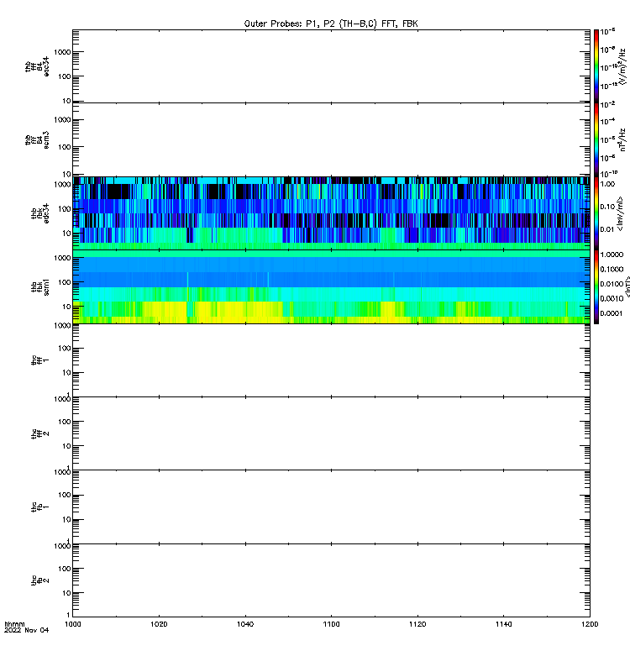Viewport: 630px width, 672px height.
Task: Click the (V/m)²/Hz color bar
Action: pos(596,66)
